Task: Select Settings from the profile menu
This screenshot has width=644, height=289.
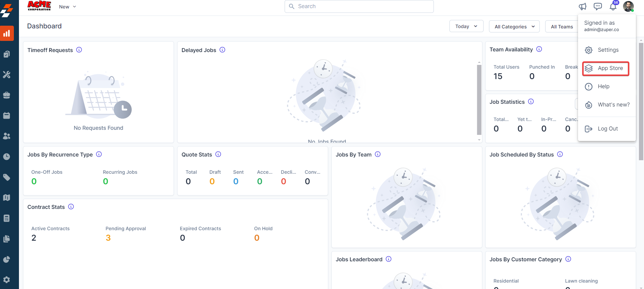Action: click(607, 50)
